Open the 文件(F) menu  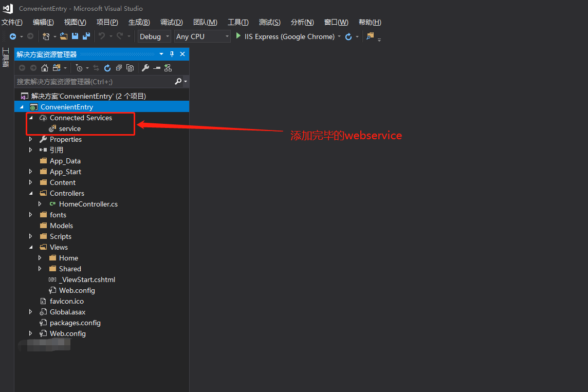pyautogui.click(x=12, y=22)
